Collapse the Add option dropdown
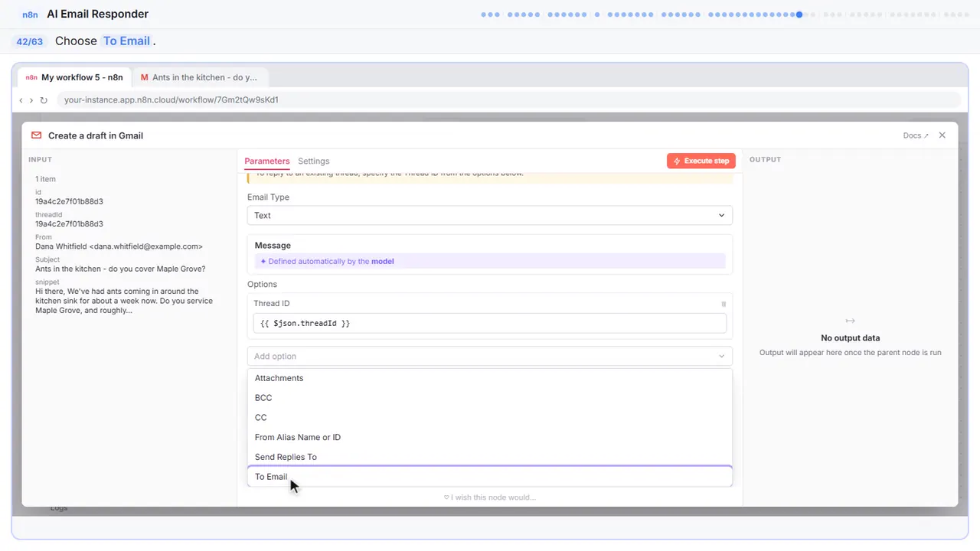Image resolution: width=980 pixels, height=551 pixels. (x=490, y=357)
